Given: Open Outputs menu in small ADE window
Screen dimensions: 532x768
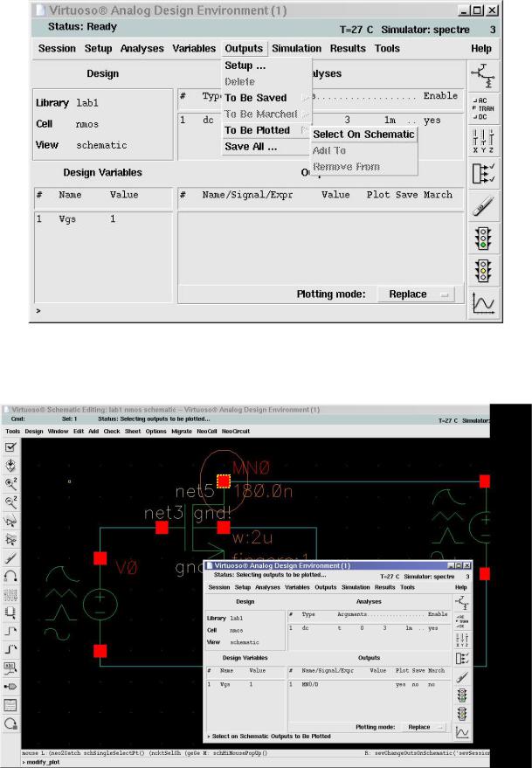Looking at the screenshot, I should click(x=325, y=587).
